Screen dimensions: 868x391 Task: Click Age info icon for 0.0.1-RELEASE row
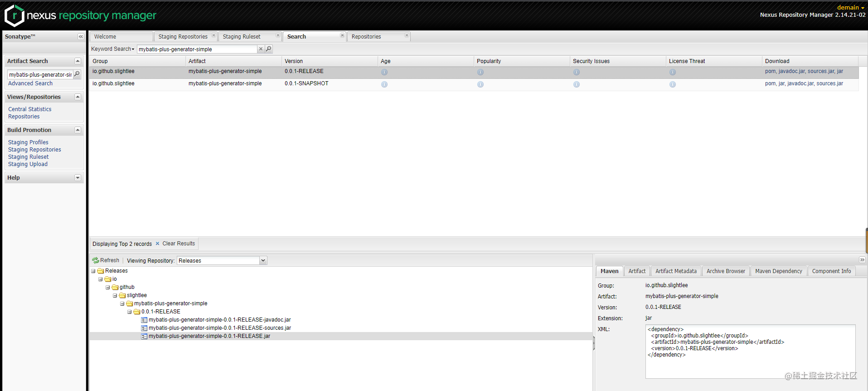tap(384, 72)
